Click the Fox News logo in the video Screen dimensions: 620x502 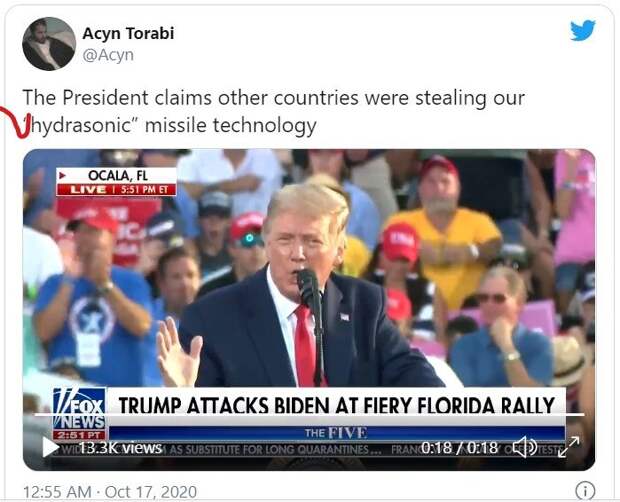click(x=79, y=409)
